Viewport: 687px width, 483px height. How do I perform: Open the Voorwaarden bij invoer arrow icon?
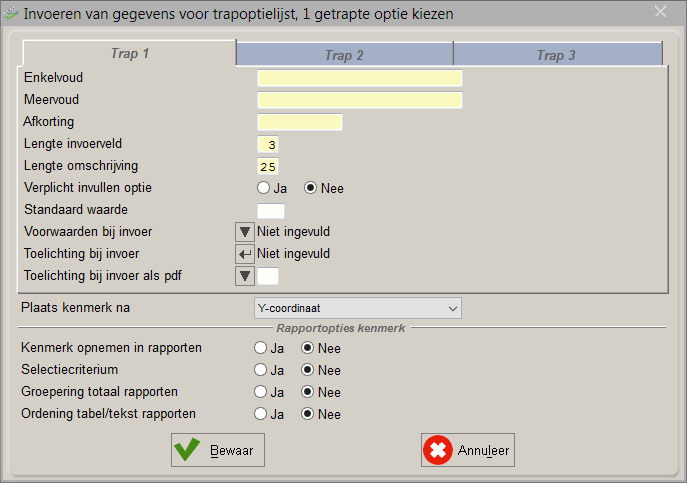(x=244, y=232)
